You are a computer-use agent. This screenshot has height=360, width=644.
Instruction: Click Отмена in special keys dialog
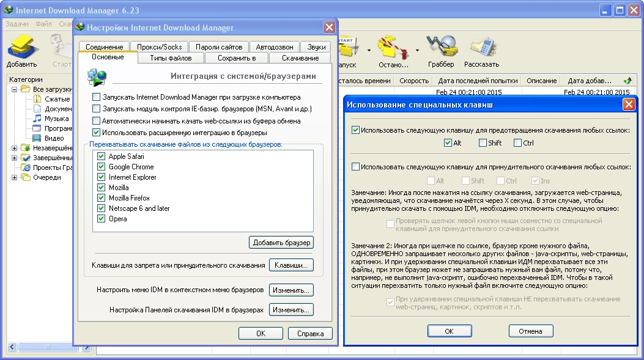(x=531, y=331)
